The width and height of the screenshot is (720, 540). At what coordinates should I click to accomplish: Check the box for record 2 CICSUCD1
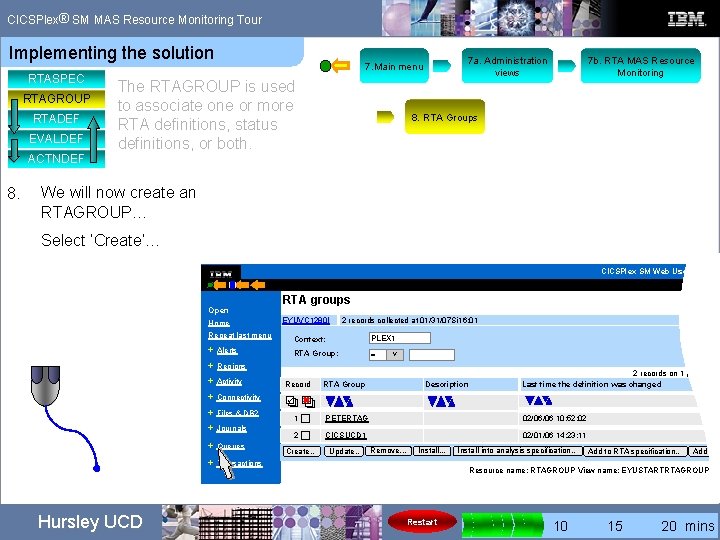pos(305,435)
